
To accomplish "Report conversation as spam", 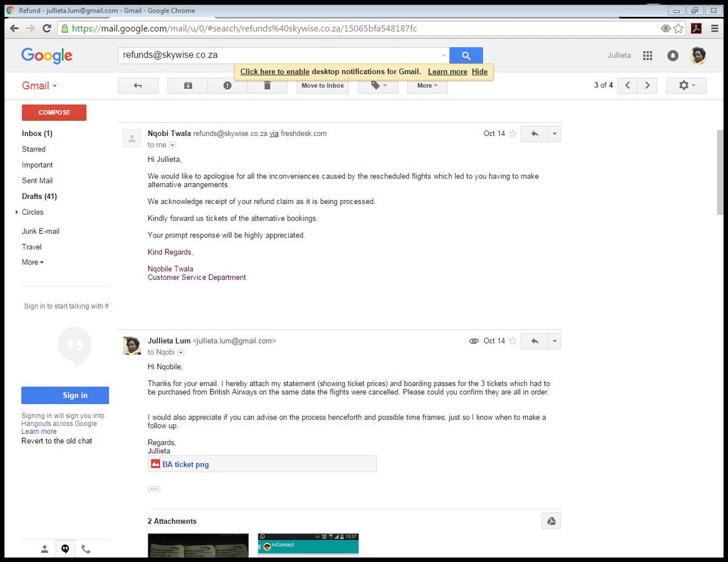I will [x=227, y=86].
